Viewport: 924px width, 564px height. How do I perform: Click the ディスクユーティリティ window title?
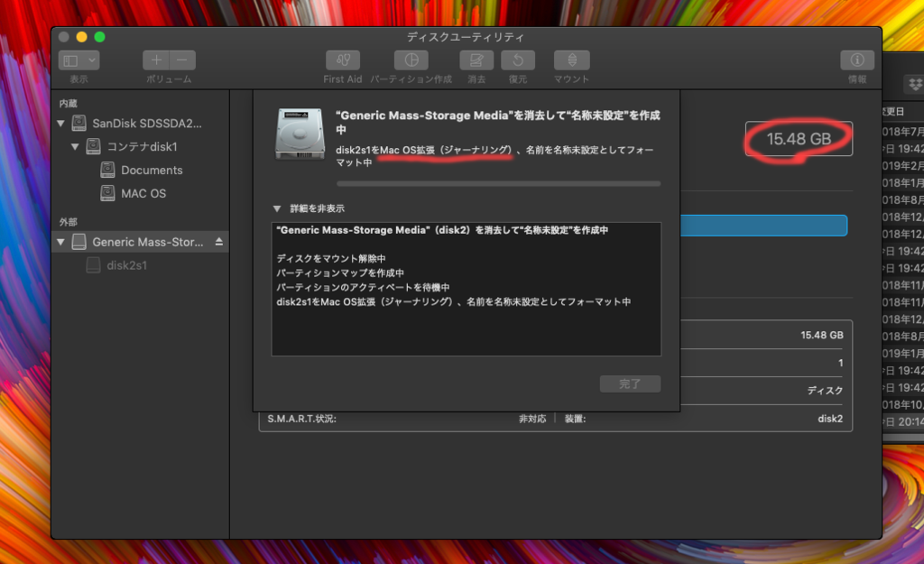(x=466, y=37)
